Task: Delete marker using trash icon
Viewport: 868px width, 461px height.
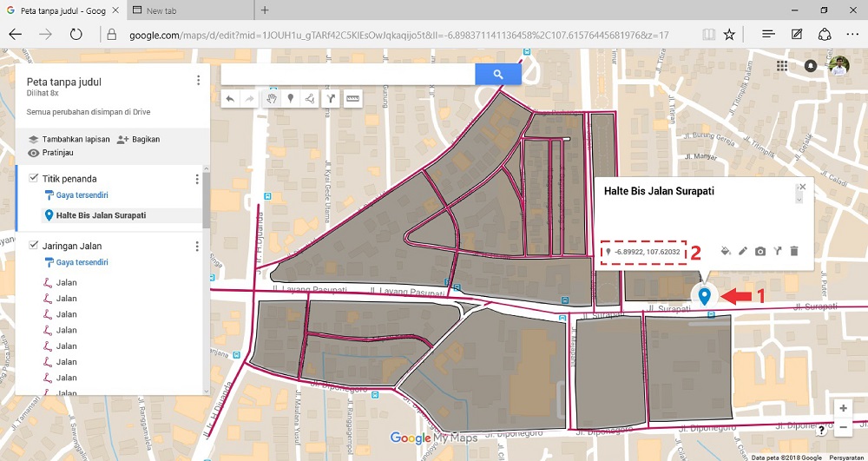Action: pos(794,252)
